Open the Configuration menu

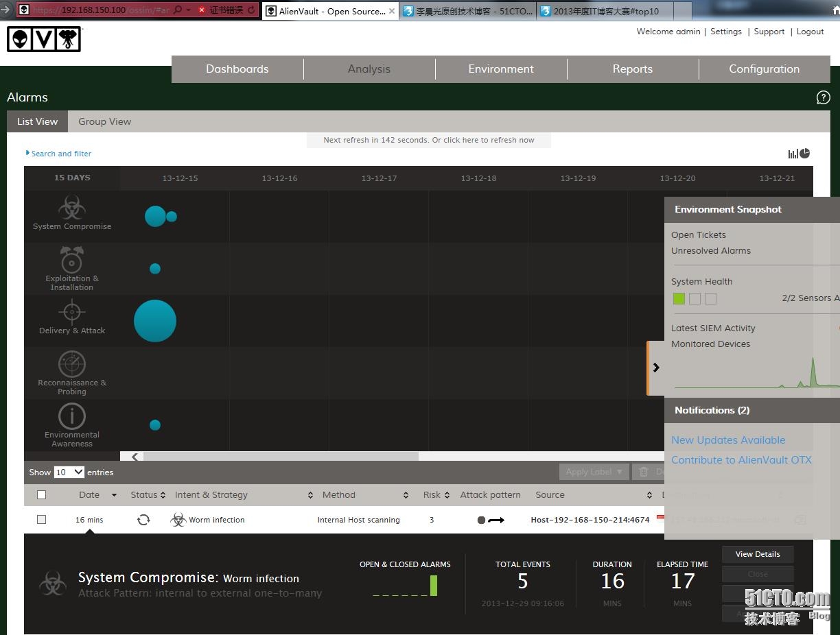(764, 69)
